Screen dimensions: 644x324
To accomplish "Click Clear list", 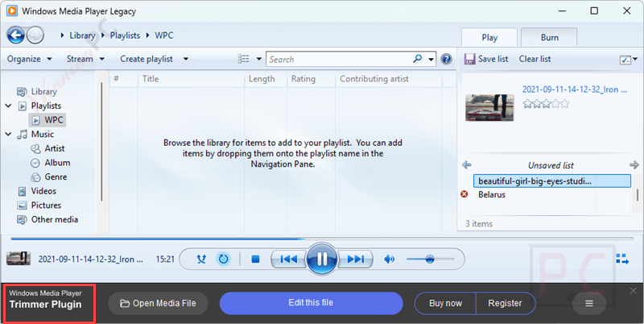I will [535, 59].
